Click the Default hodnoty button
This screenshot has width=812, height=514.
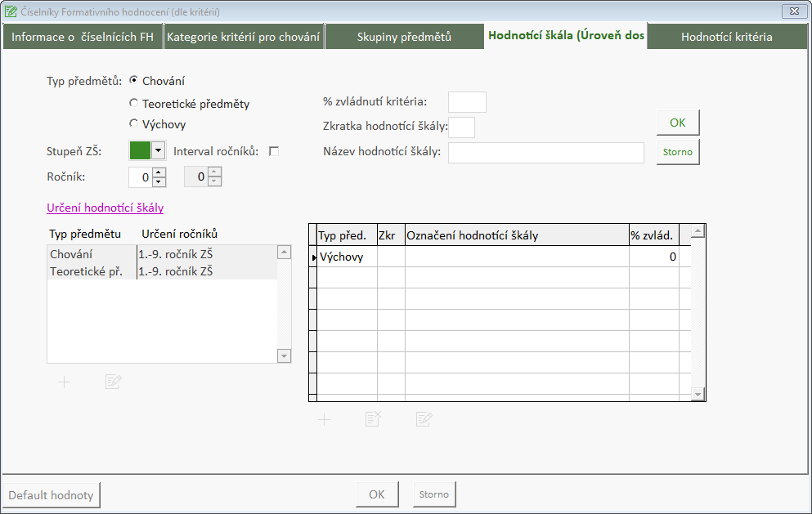pyautogui.click(x=51, y=495)
